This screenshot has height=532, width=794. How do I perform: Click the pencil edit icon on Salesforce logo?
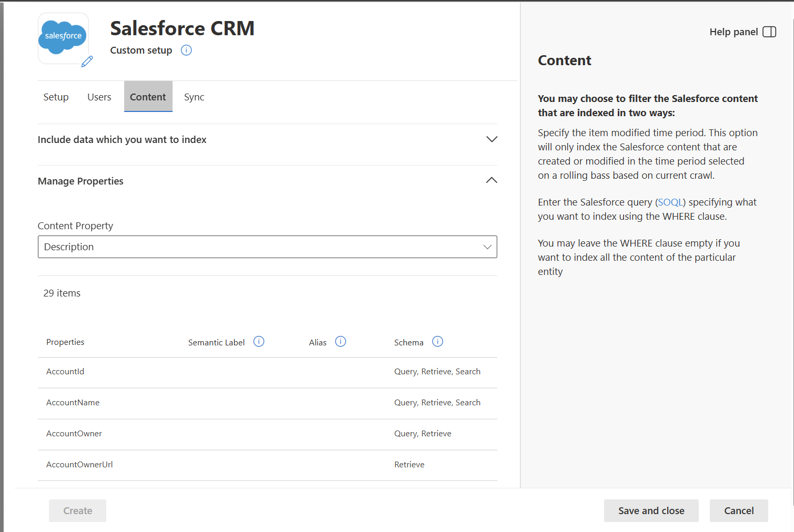click(x=87, y=61)
